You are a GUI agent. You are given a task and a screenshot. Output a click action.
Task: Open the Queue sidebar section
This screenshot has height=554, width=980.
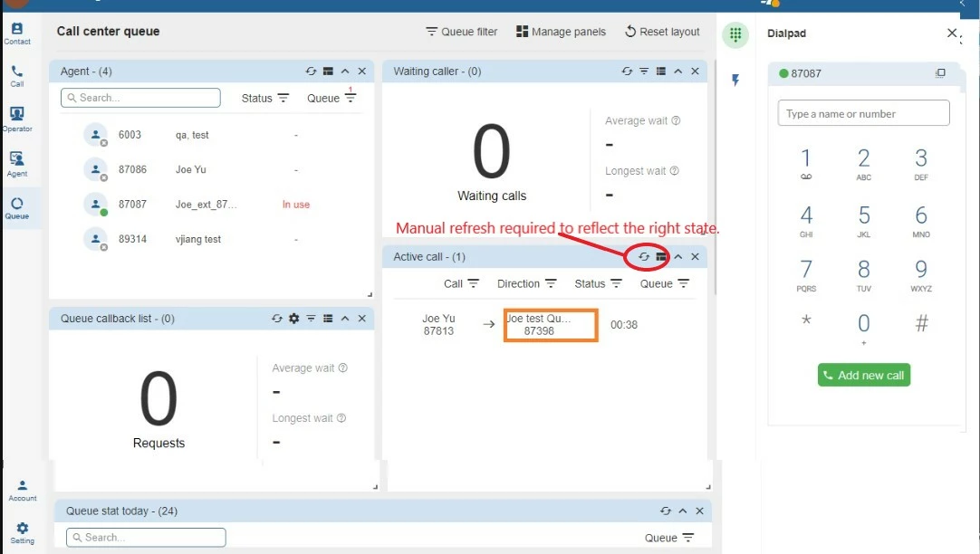[17, 208]
